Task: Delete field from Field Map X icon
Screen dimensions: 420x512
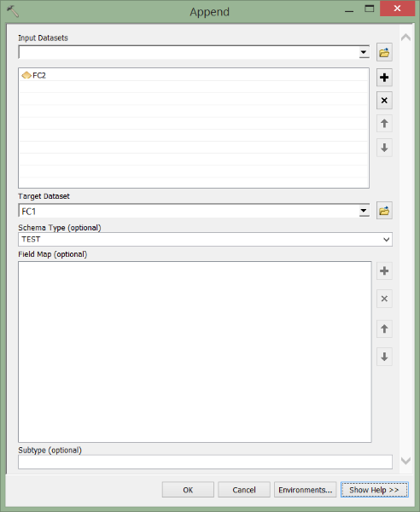Action: point(384,299)
